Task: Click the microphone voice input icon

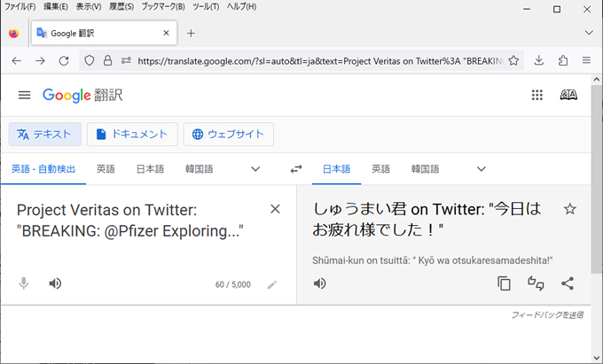Action: [24, 283]
